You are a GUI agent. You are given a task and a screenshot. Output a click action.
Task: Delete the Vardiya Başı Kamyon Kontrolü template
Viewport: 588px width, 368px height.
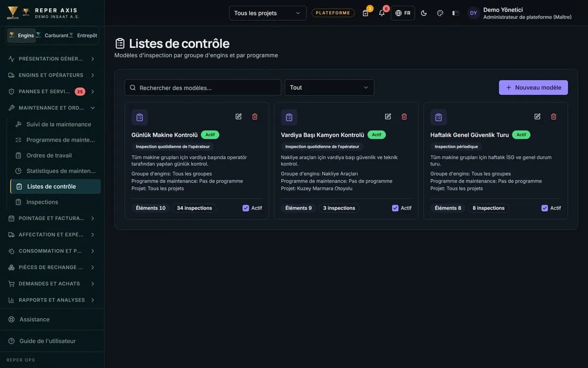[404, 116]
